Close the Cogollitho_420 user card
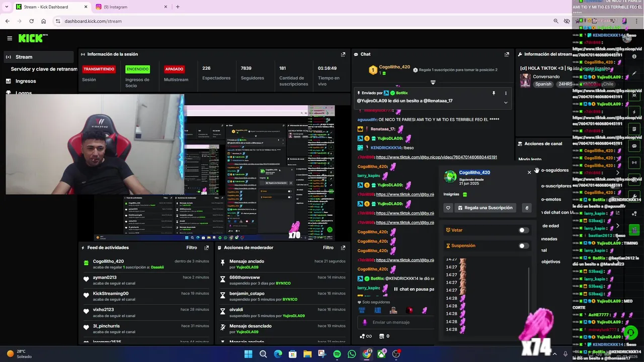Image resolution: width=644 pixels, height=362 pixels. tap(529, 172)
